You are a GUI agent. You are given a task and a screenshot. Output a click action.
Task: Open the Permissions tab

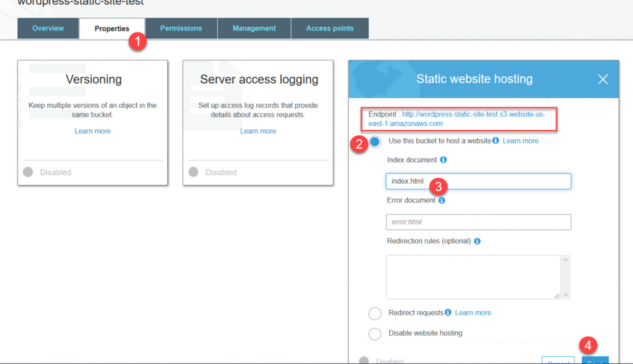[x=181, y=28]
